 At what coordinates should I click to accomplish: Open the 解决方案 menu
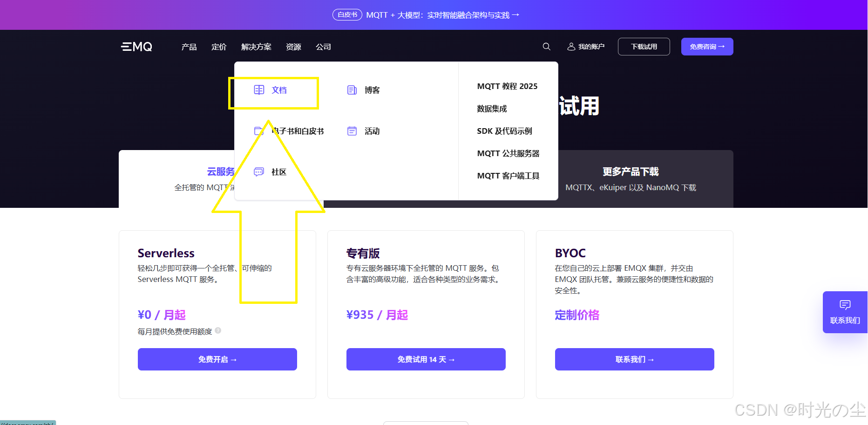[x=256, y=47]
